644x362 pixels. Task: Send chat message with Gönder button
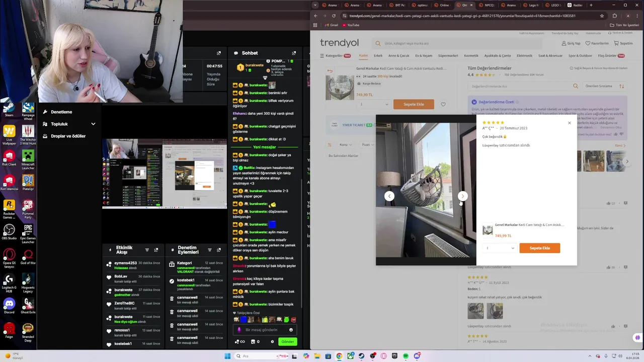pos(287,341)
